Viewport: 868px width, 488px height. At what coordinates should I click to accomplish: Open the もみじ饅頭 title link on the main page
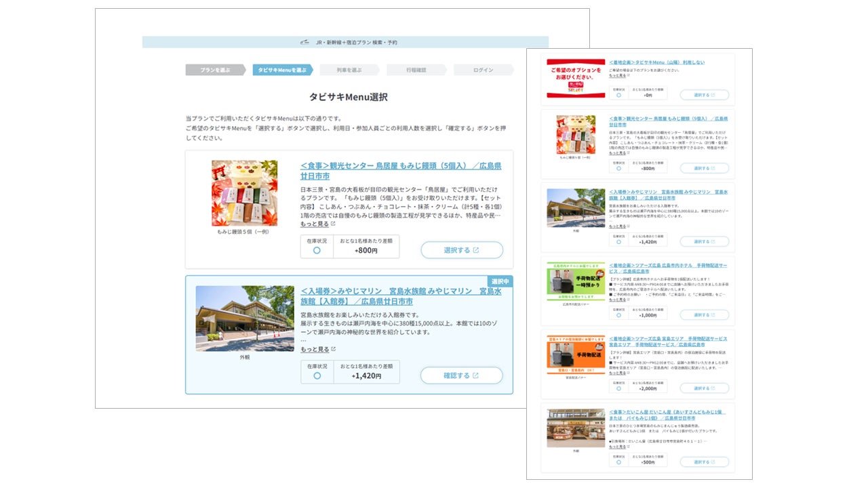(401, 171)
